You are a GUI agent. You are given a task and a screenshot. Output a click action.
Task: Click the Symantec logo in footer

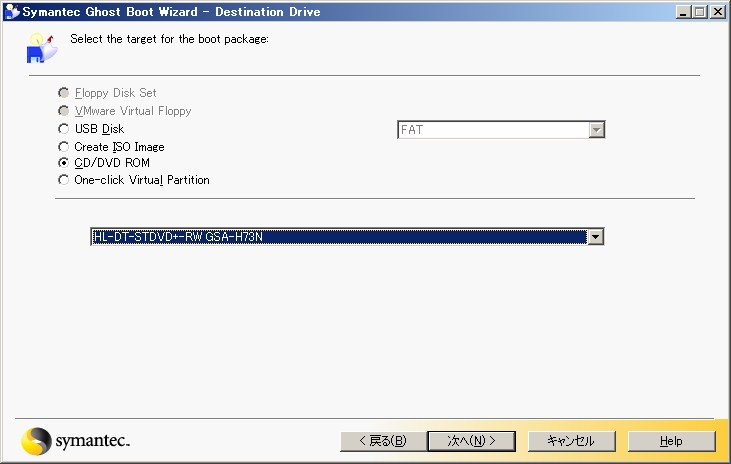point(76,441)
